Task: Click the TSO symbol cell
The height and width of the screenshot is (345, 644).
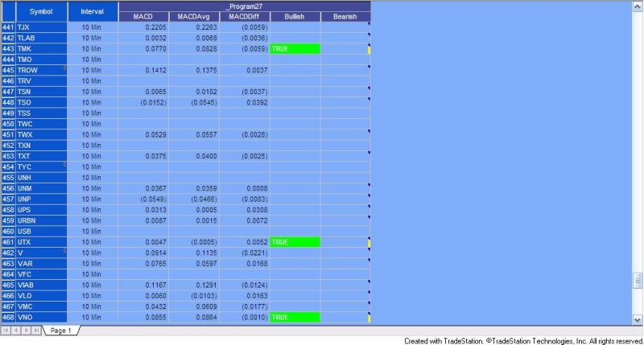Action: click(x=41, y=103)
